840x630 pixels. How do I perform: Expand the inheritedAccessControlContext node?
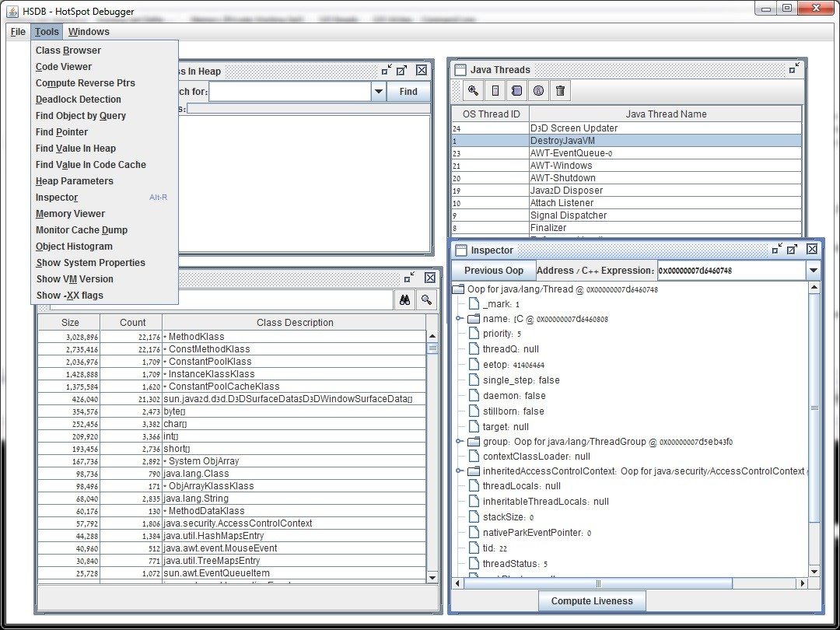[459, 471]
